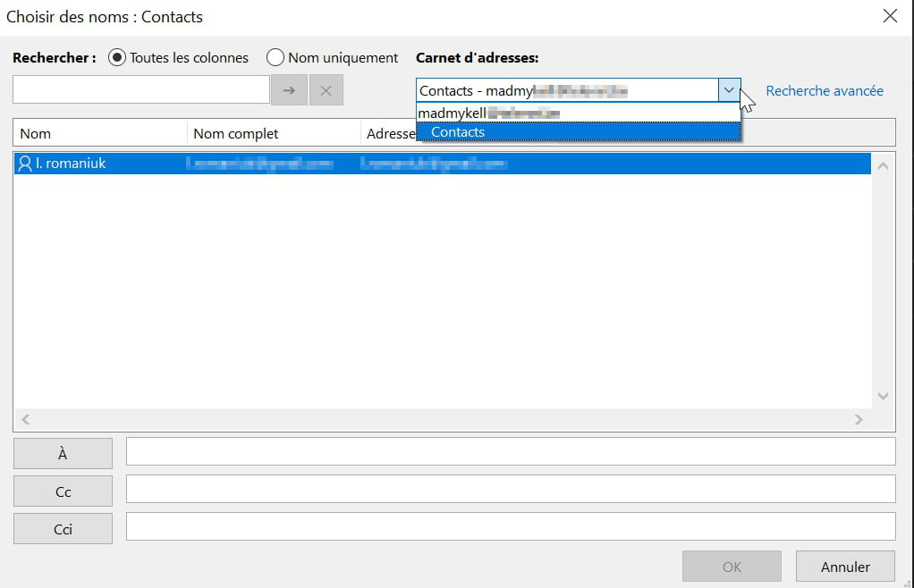Click the contact icon beside l. romaniuk
This screenshot has width=914, height=588.
tap(25, 164)
